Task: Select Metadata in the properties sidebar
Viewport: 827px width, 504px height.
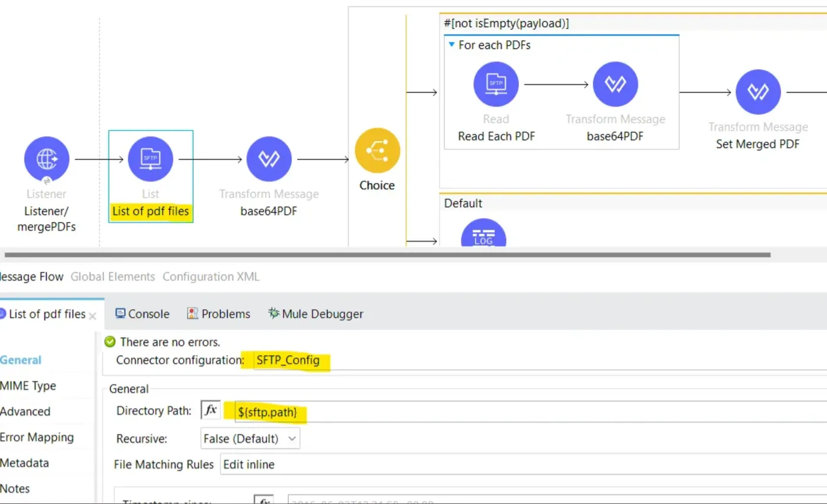Action: click(24, 463)
